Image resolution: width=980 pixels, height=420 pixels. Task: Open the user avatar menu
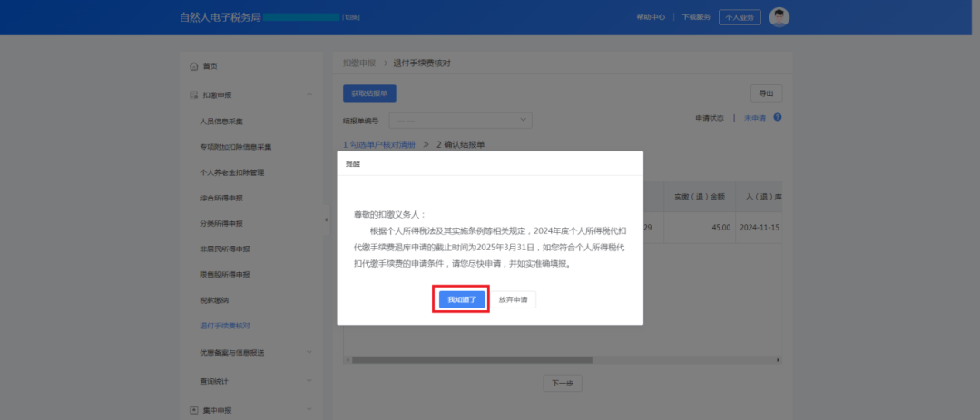coord(779,17)
